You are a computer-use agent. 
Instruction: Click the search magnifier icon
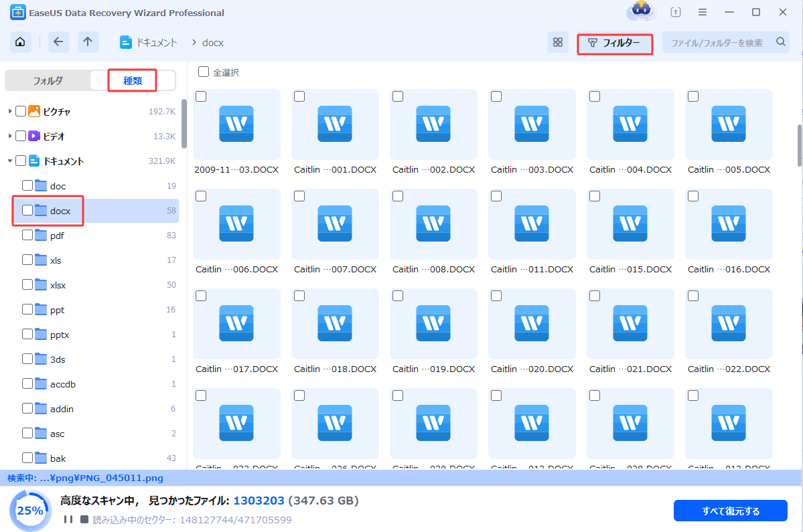(780, 42)
